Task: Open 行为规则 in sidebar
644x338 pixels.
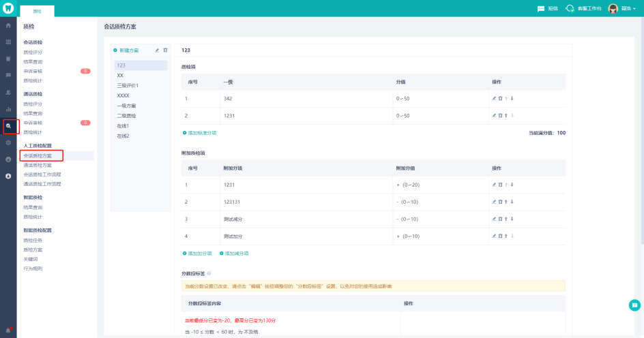Action: 33,268
